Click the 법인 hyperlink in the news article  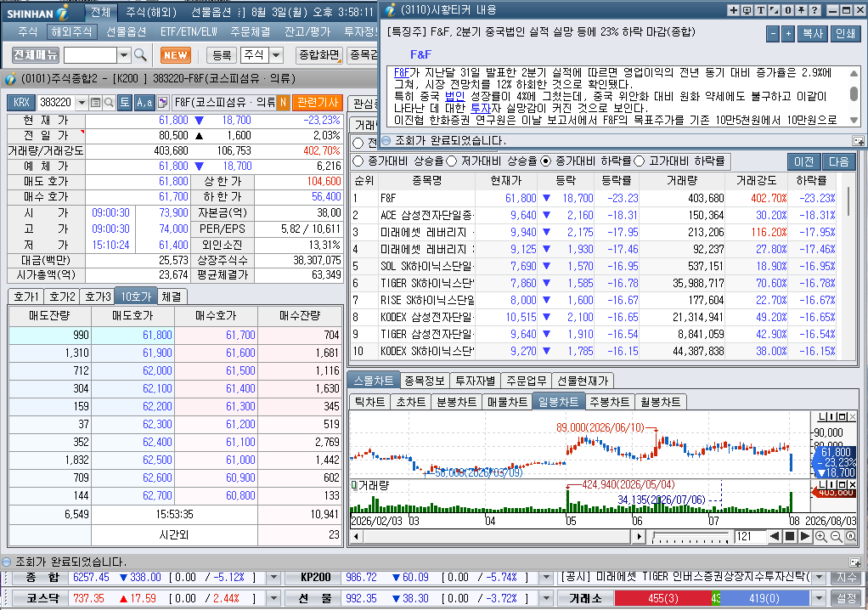coord(455,96)
